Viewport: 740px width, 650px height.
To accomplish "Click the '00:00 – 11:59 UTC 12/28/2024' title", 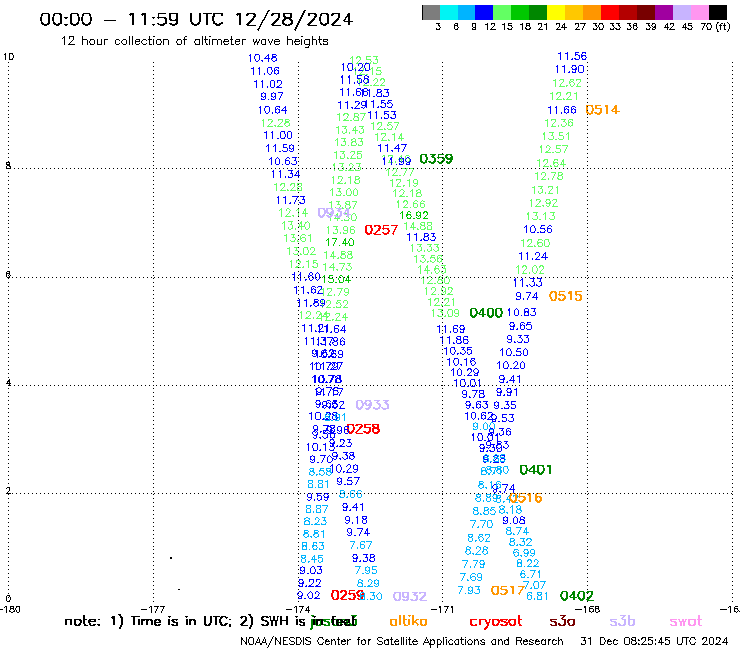I will click(196, 19).
